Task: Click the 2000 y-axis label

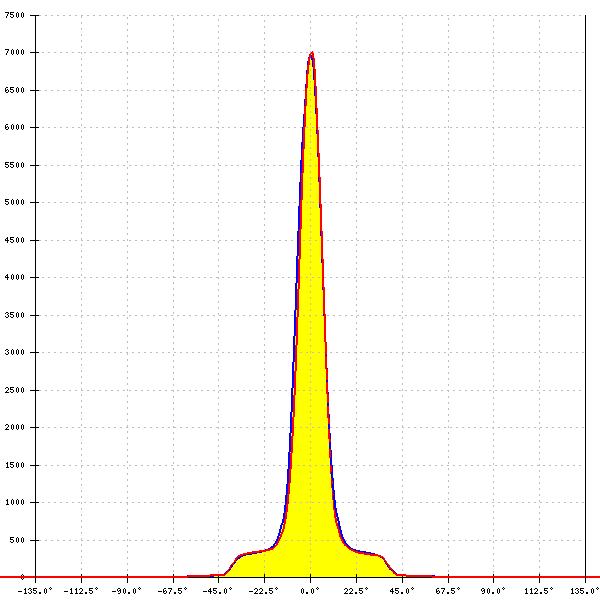Action: coord(15,427)
